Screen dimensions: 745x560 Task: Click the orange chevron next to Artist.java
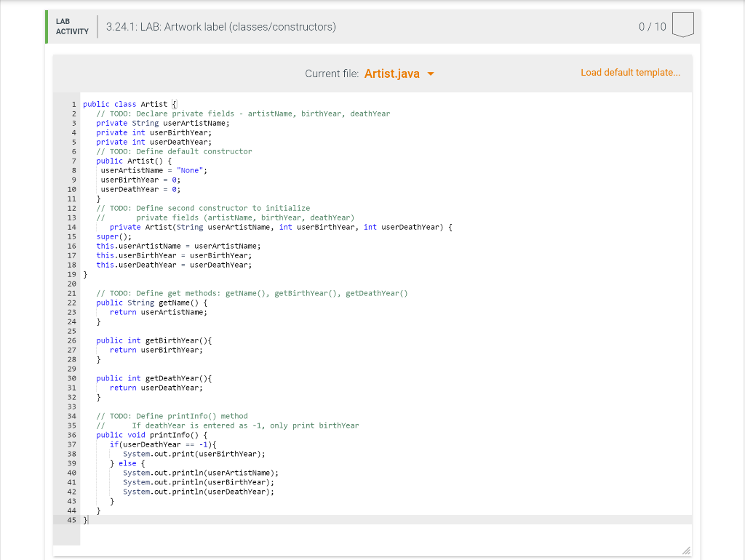(430, 73)
